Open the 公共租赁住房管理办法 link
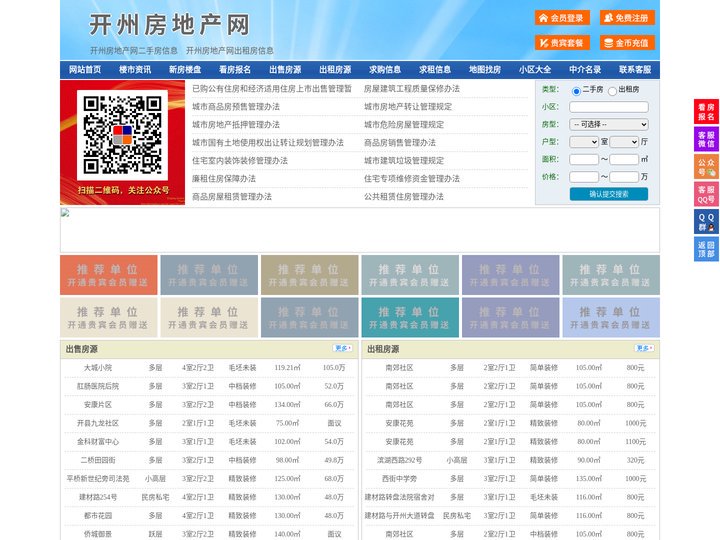The width and height of the screenshot is (720, 540). pyautogui.click(x=404, y=196)
